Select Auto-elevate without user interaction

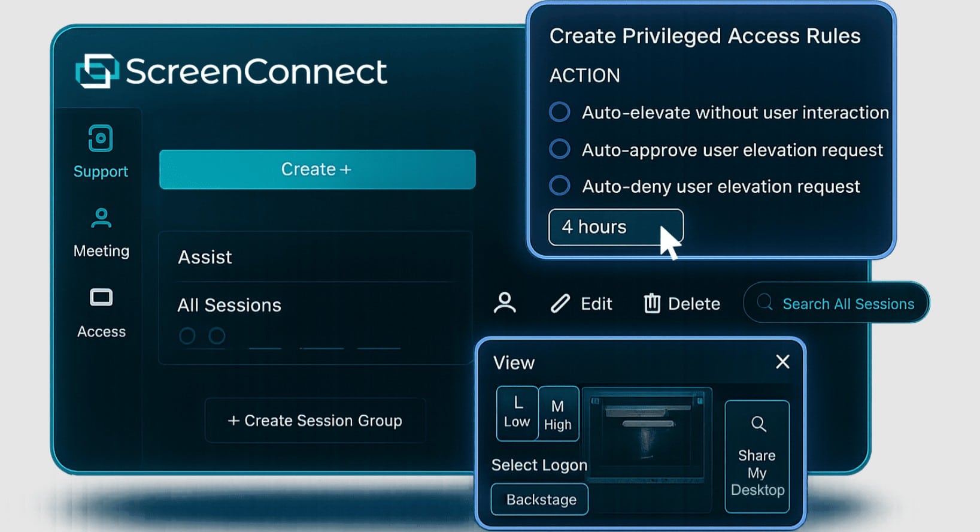click(x=560, y=112)
